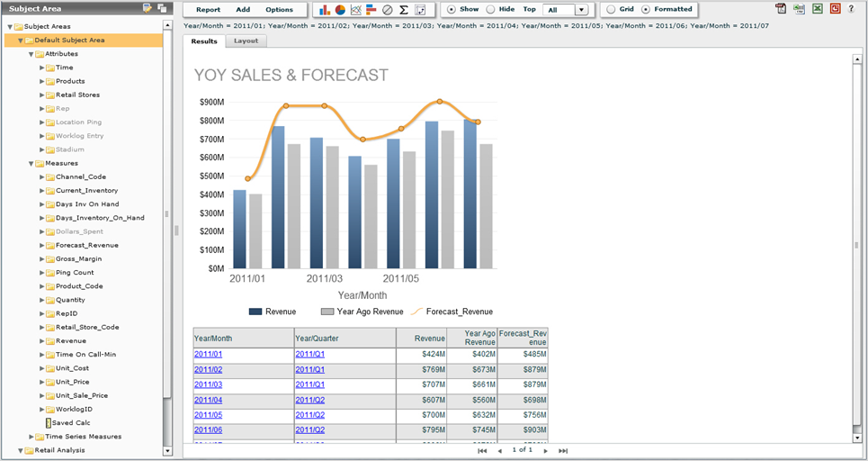Export report using the PDF icon
The width and height of the screenshot is (868, 461).
tap(781, 9)
